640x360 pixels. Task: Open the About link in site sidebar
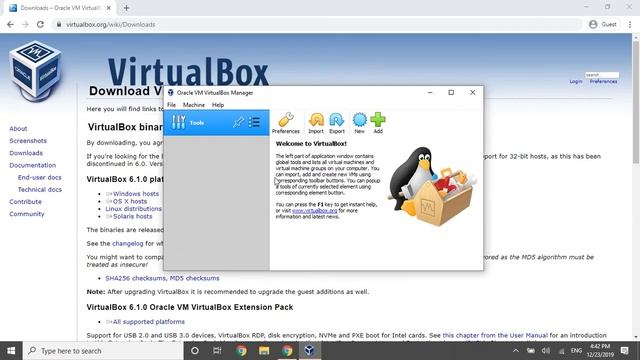(18, 129)
